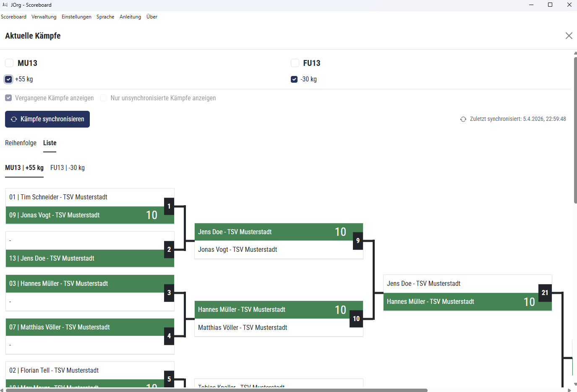The image size is (577, 392).
Task: Uncheck the +55 kg weight class
Action: tap(8, 79)
